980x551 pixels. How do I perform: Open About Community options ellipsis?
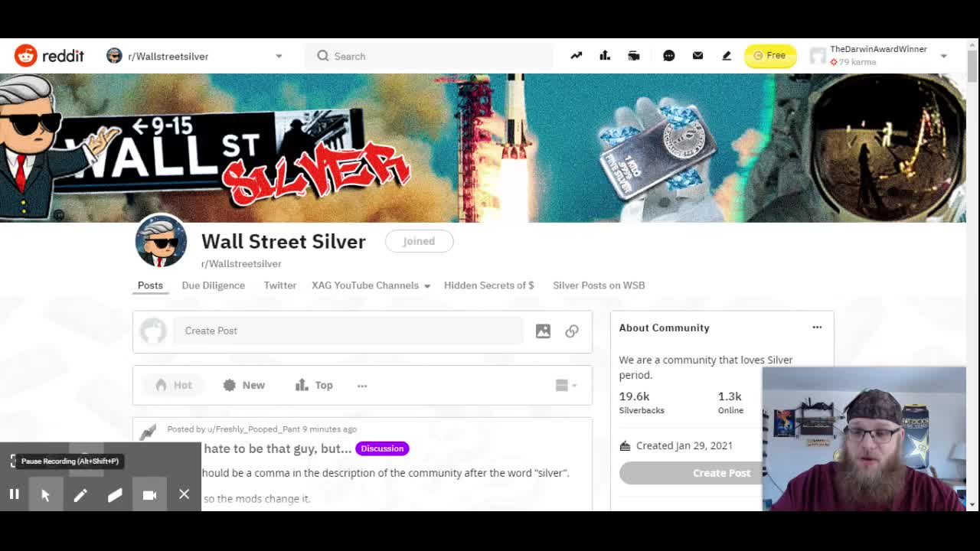tap(817, 328)
